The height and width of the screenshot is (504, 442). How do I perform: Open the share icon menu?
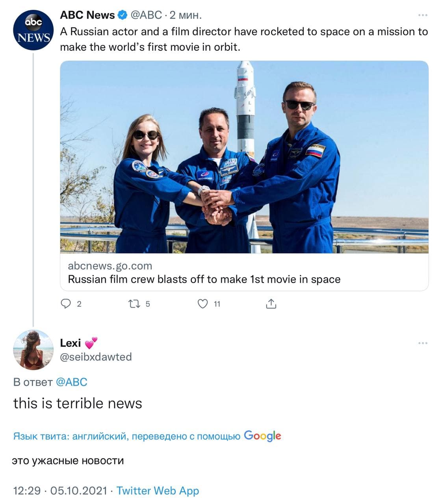pos(271,304)
